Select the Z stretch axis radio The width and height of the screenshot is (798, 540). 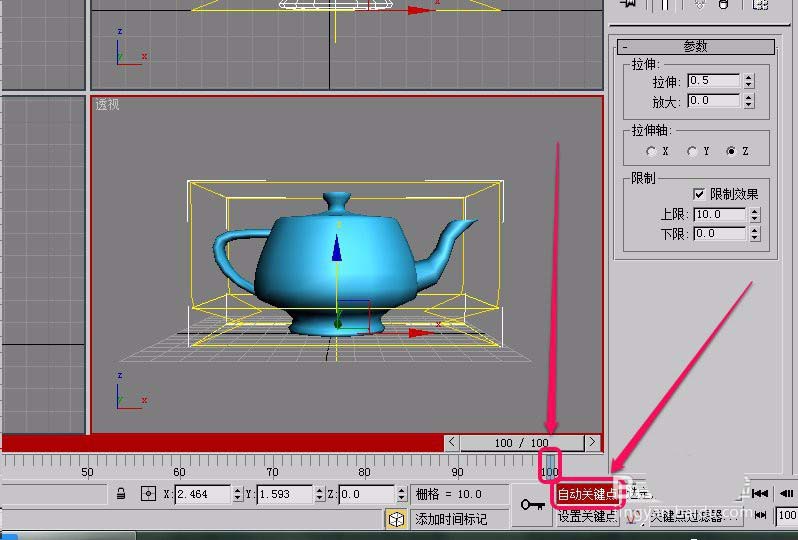pyautogui.click(x=731, y=151)
